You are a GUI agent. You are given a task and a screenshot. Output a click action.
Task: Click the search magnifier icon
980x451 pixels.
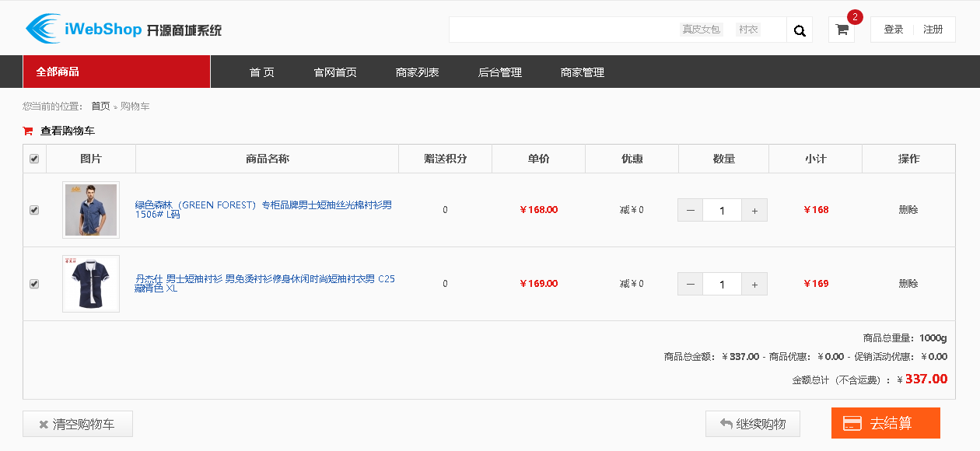click(800, 30)
